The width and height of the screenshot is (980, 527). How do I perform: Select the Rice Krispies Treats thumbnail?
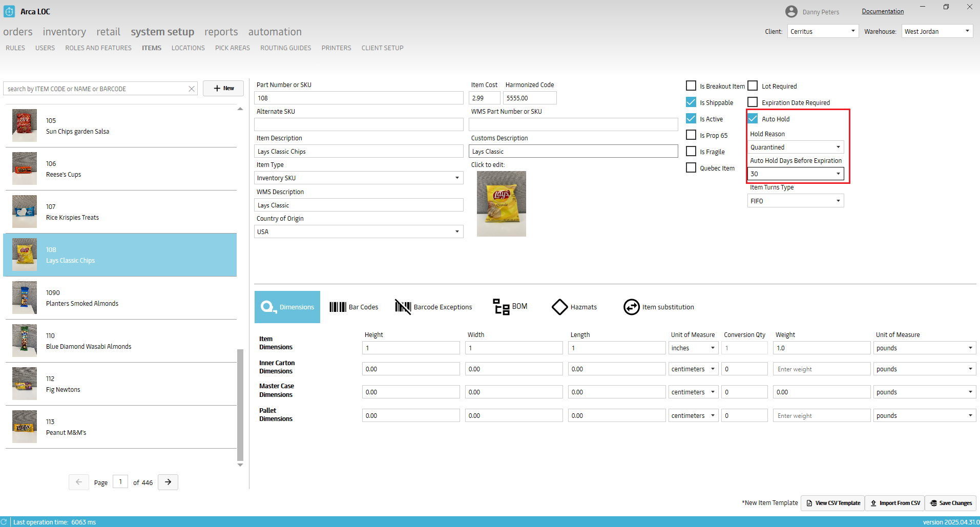[25, 212]
